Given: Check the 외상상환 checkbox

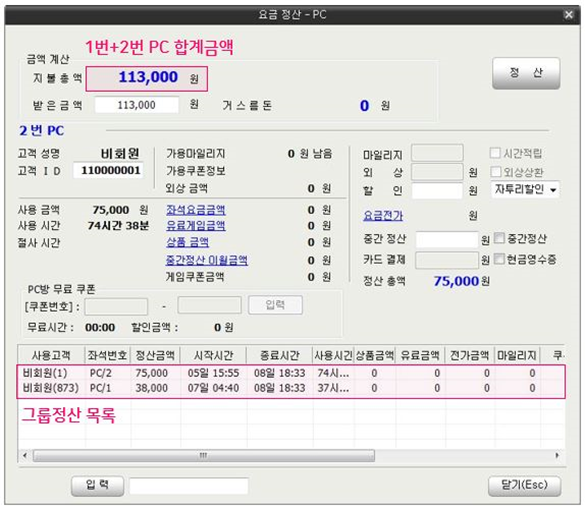Looking at the screenshot, I should pyautogui.click(x=496, y=172).
